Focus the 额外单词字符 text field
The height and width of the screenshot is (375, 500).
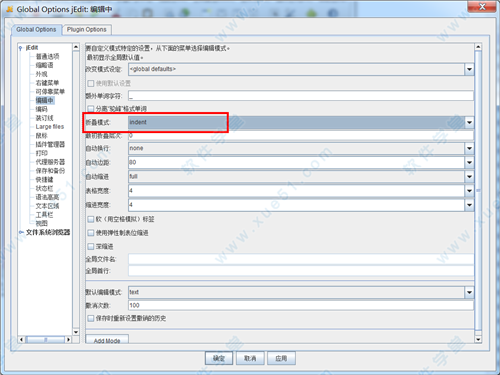[301, 96]
